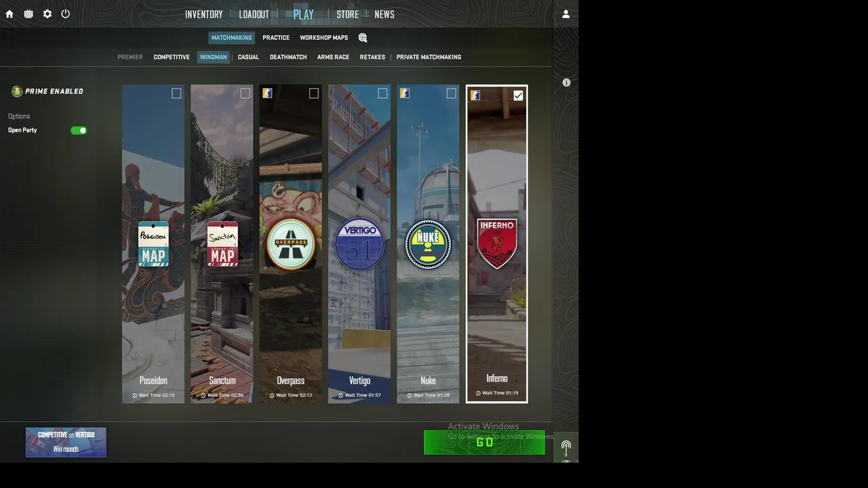This screenshot has width=868, height=488.
Task: Click the Nuke map badge icon
Action: pos(428,244)
